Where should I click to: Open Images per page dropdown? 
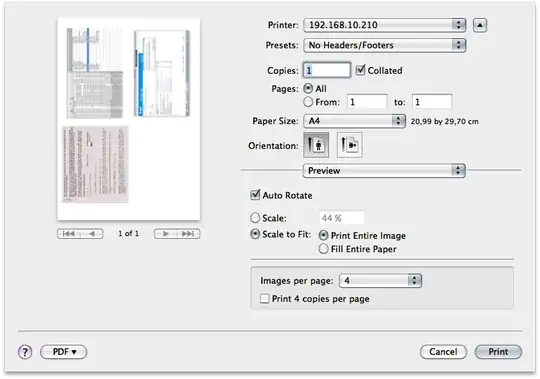[380, 281]
